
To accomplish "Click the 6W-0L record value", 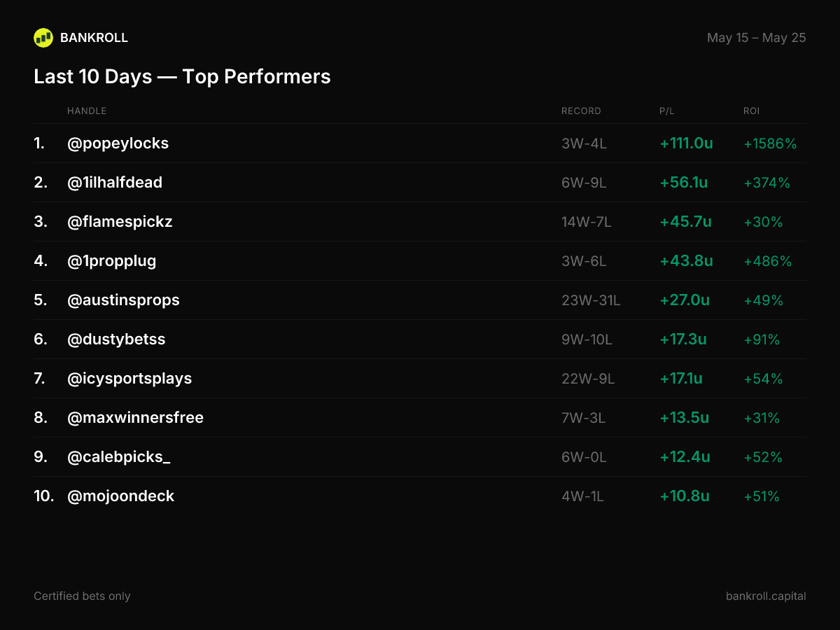I will click(x=584, y=457).
